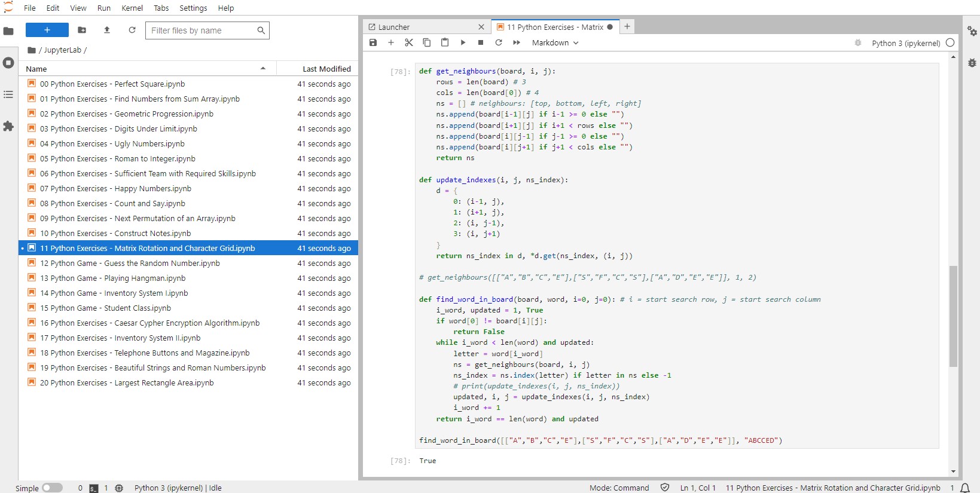This screenshot has height=493, width=980.
Task: Open the View menu
Action: [x=78, y=8]
